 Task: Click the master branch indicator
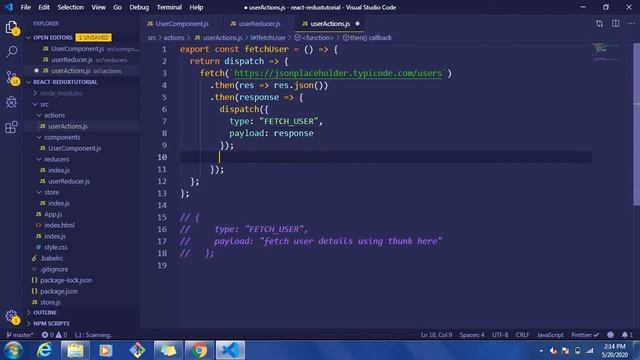[20, 335]
